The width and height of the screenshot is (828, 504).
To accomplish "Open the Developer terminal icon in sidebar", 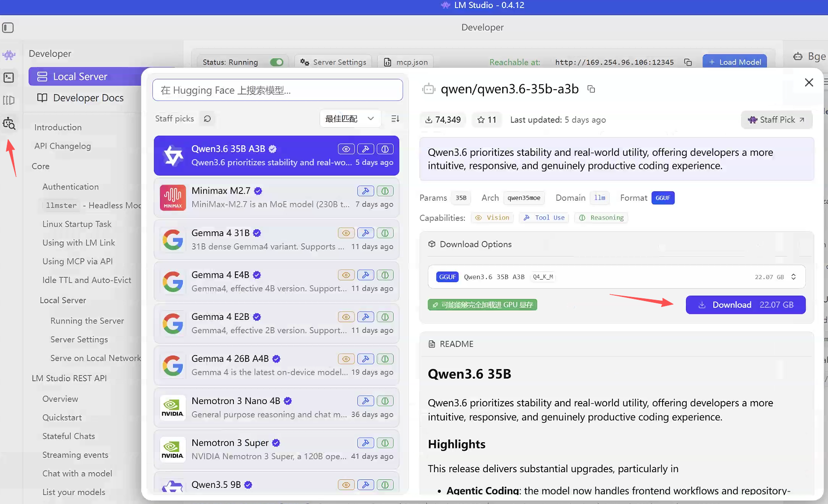I will (9, 78).
